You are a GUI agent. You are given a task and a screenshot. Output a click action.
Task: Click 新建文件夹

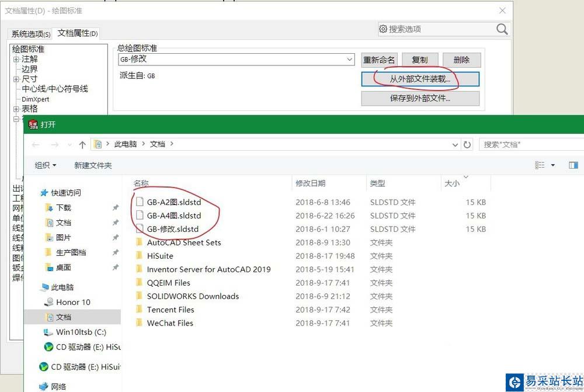(93, 165)
